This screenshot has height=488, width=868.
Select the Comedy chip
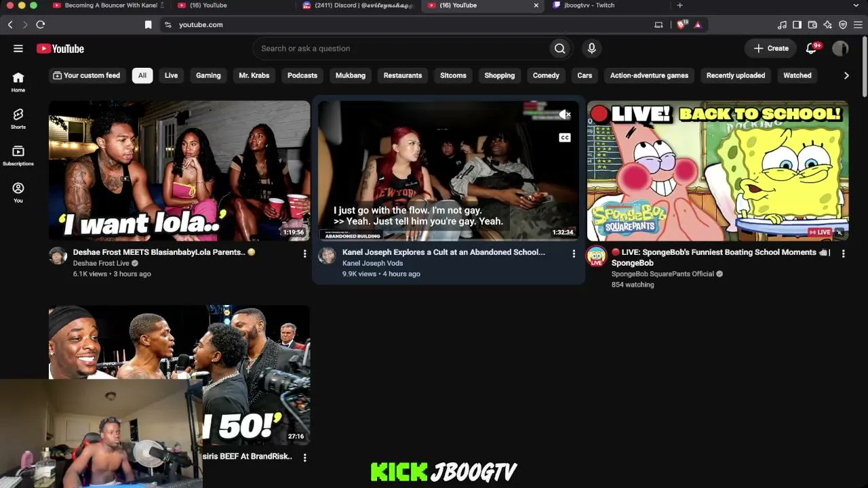pos(546,75)
